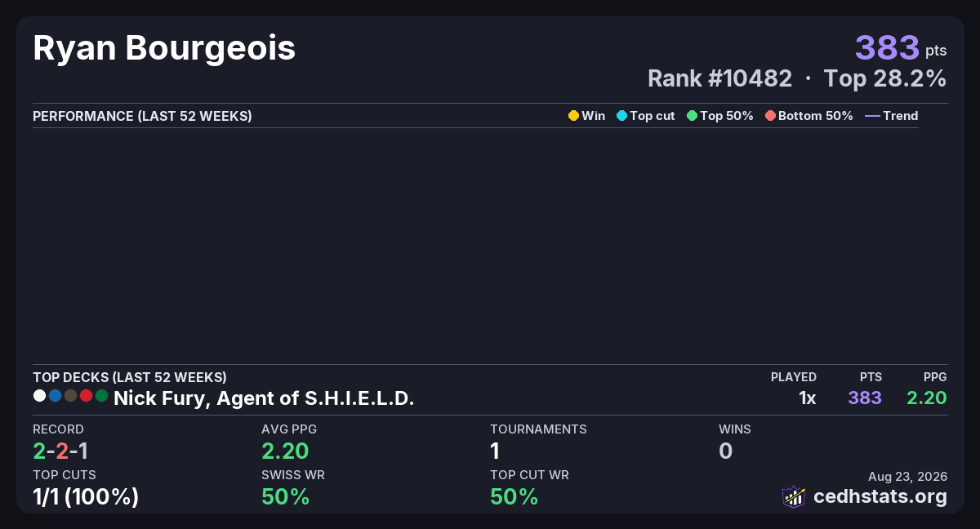The height and width of the screenshot is (529, 980).
Task: Click the black mana color dot
Action: pos(70,396)
